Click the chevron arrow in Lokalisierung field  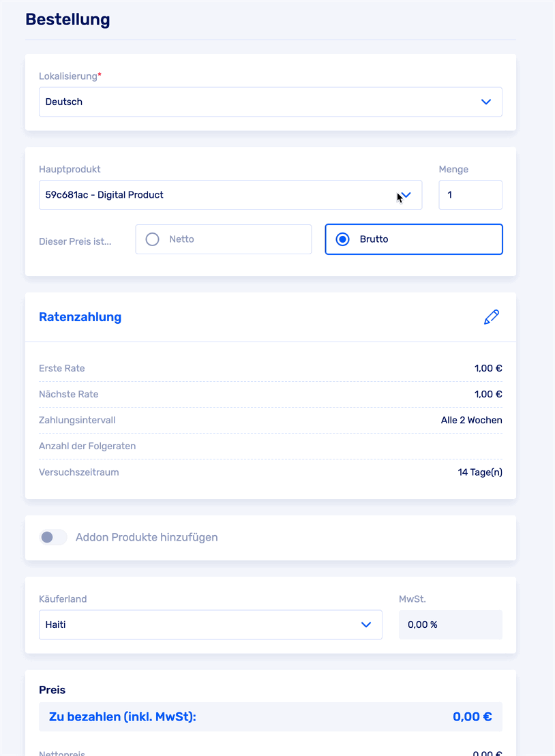[x=486, y=102]
